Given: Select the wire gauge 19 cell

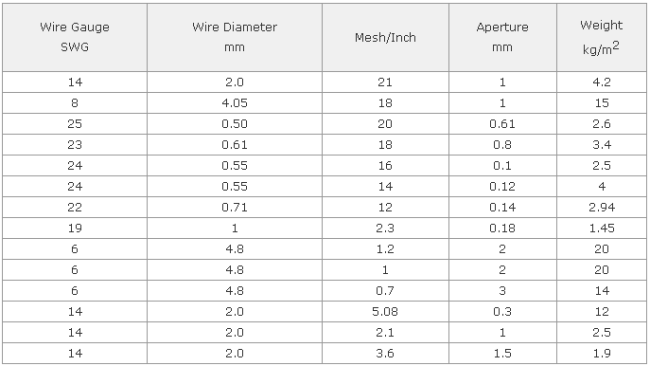Looking at the screenshot, I should click(75, 228).
